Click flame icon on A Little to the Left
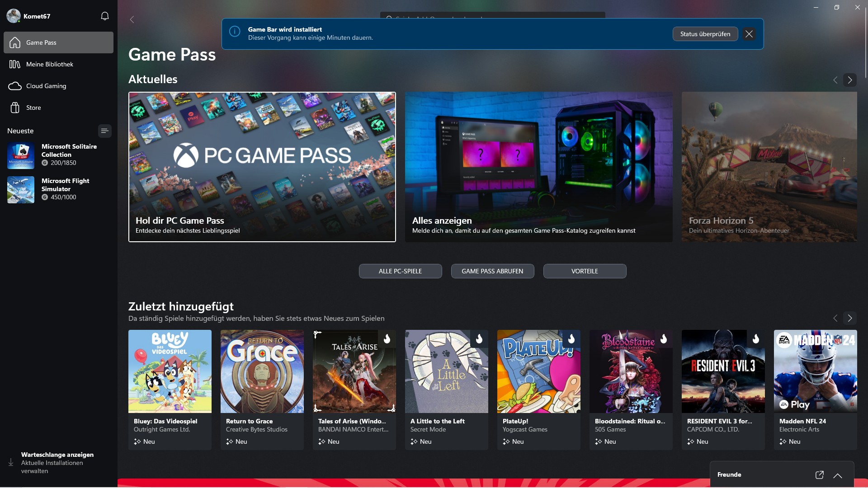This screenshot has height=488, width=868. pos(479,339)
